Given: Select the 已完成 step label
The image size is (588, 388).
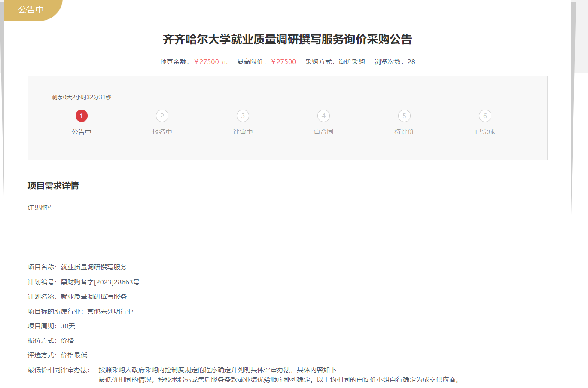Looking at the screenshot, I should point(485,132).
